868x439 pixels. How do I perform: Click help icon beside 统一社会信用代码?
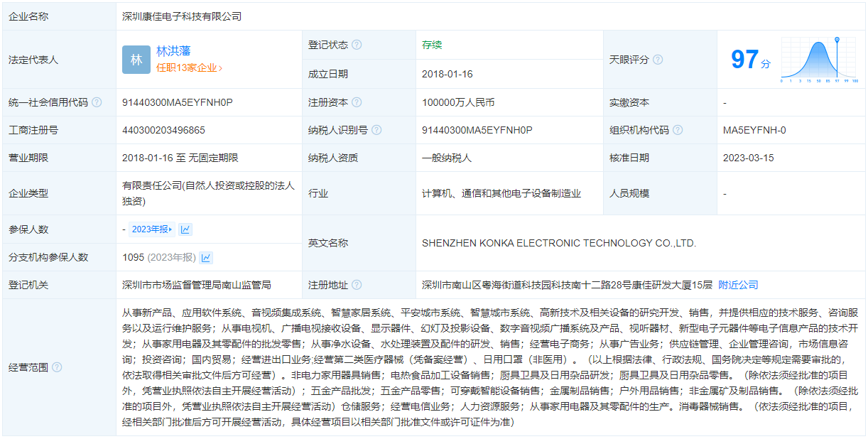click(97, 102)
